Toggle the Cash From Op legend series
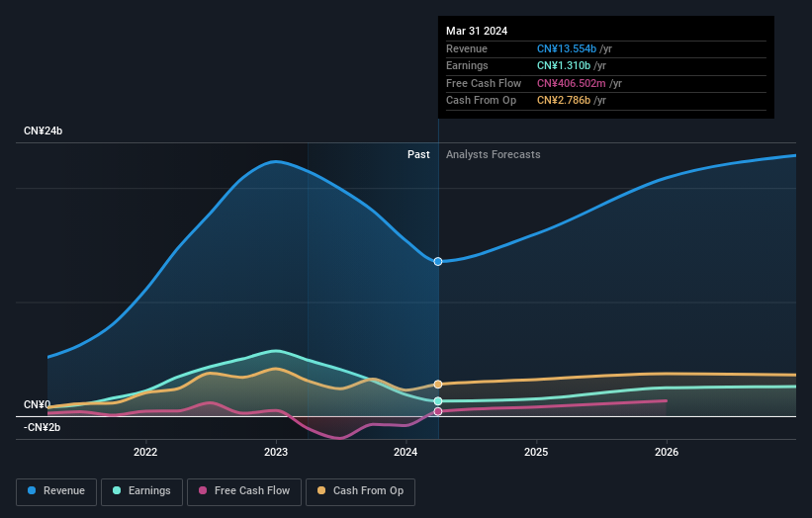The width and height of the screenshot is (812, 518). [360, 491]
